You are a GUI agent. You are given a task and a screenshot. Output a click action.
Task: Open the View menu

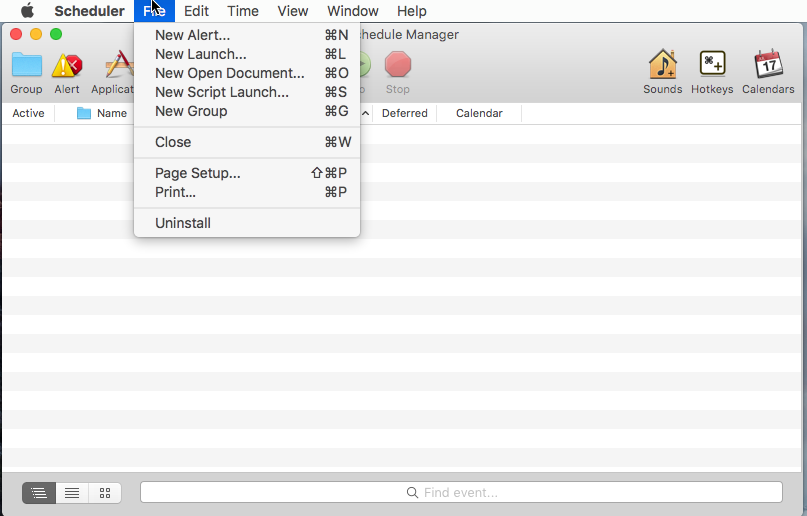click(x=292, y=11)
